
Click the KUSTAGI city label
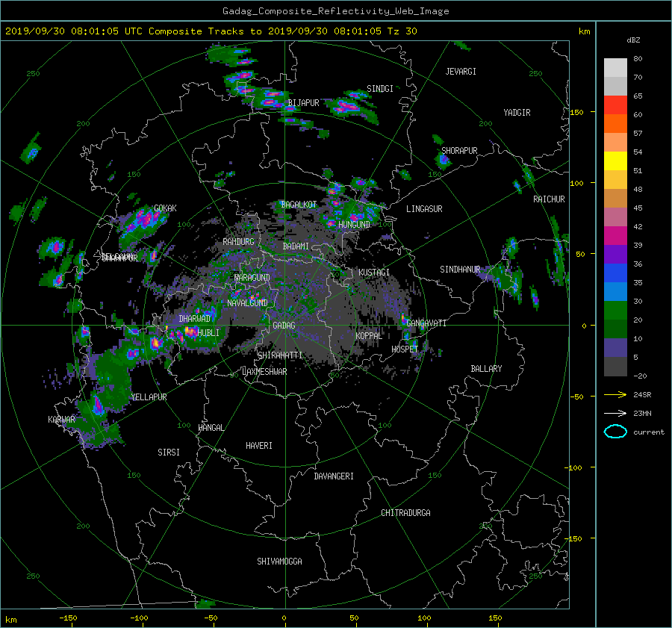[374, 273]
